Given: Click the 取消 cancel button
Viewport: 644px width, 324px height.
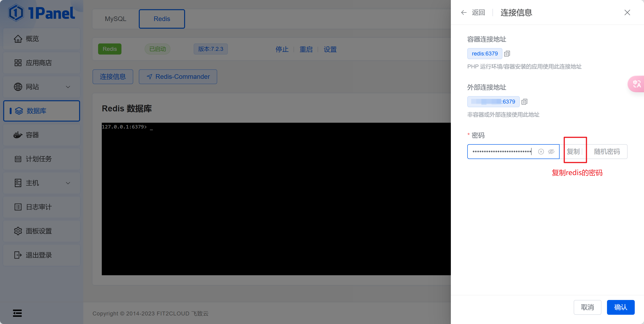Looking at the screenshot, I should (587, 307).
